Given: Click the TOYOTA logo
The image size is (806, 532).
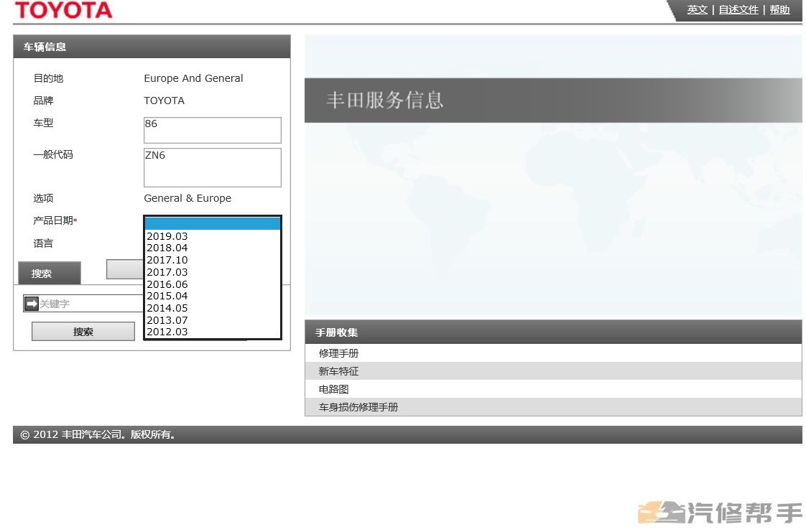Looking at the screenshot, I should [64, 10].
